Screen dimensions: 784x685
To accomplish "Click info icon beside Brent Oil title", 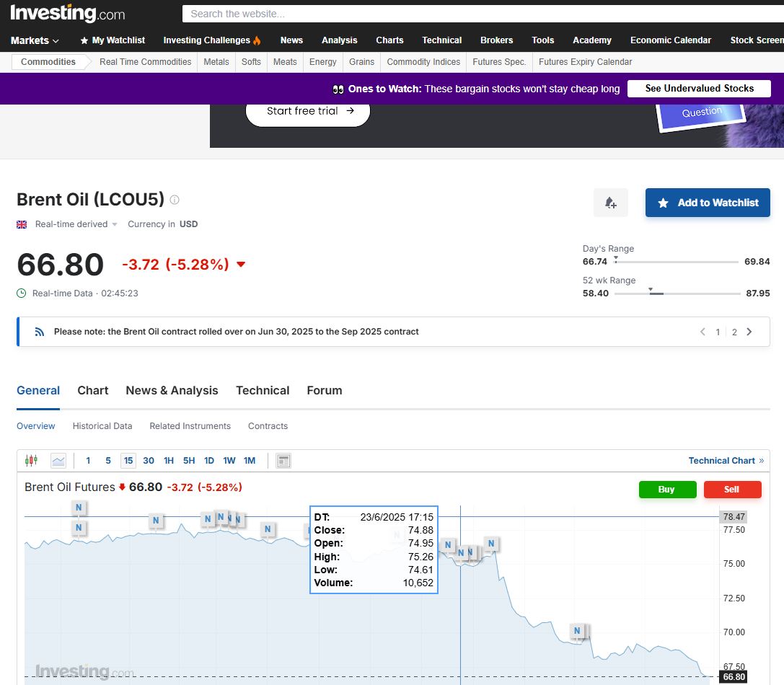I will click(175, 200).
